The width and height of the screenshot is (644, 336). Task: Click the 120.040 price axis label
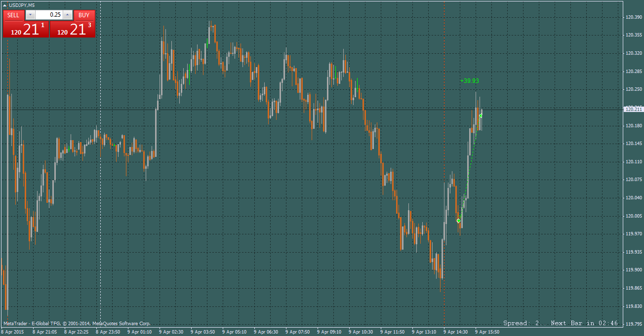(x=633, y=198)
